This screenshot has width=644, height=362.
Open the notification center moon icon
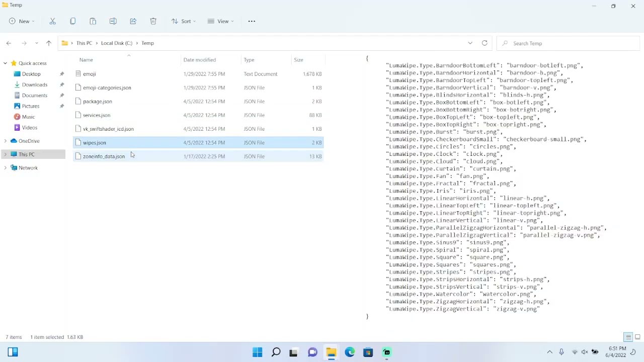point(633,352)
